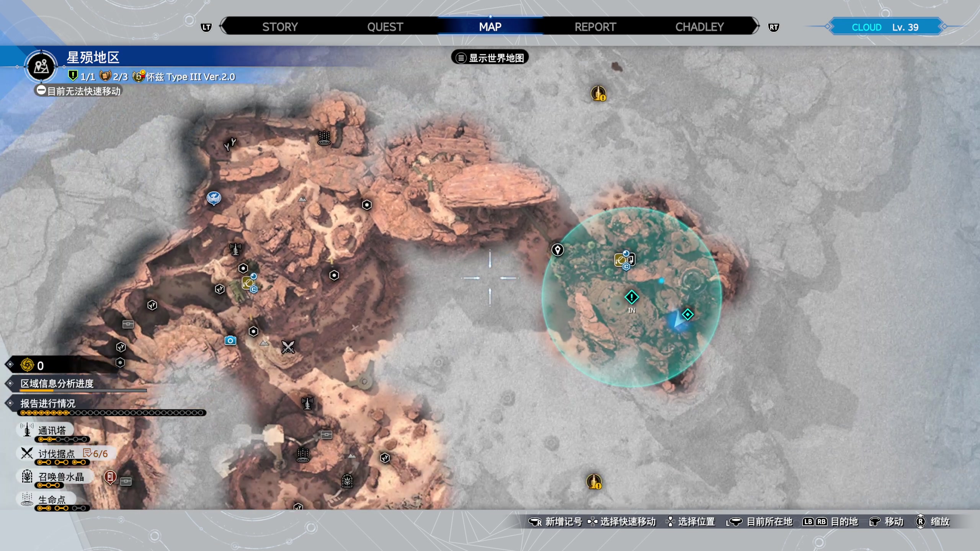Select the camera photo spot icon

[x=230, y=340]
